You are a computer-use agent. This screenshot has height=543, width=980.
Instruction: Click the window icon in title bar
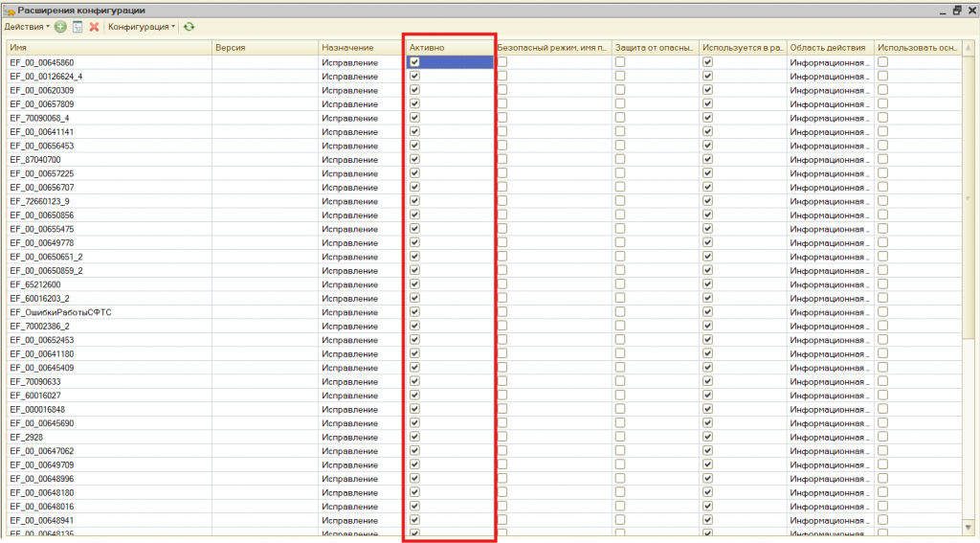(9, 9)
